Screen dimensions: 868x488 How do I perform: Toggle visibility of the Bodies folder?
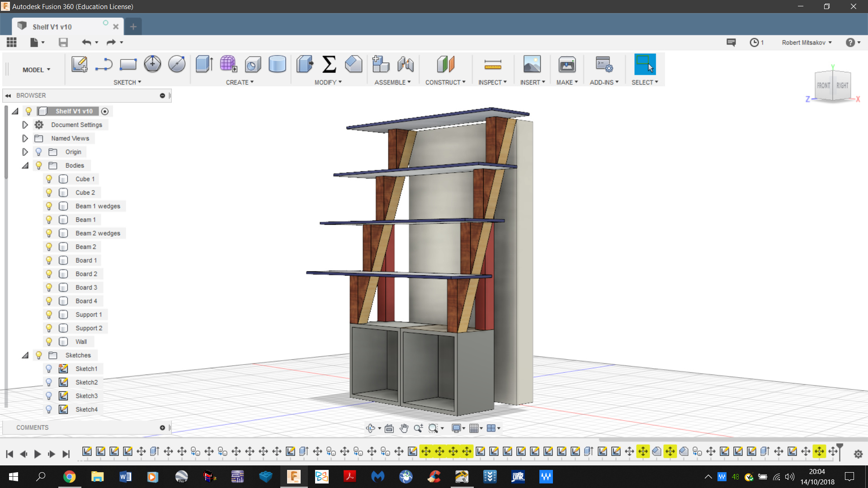pyautogui.click(x=39, y=165)
